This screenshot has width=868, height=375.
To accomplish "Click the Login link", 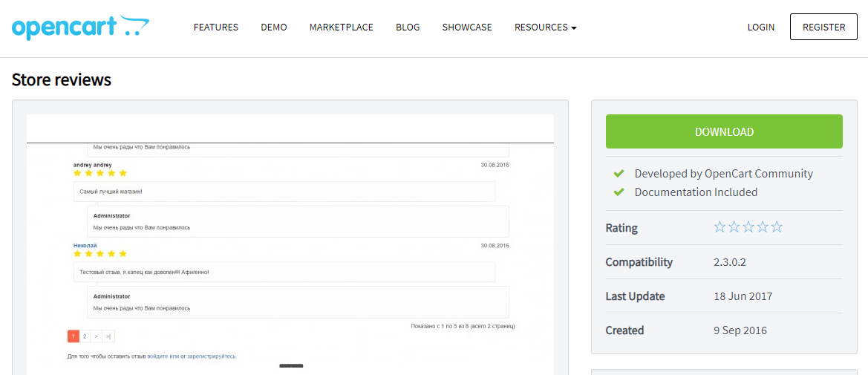I will pos(761,27).
